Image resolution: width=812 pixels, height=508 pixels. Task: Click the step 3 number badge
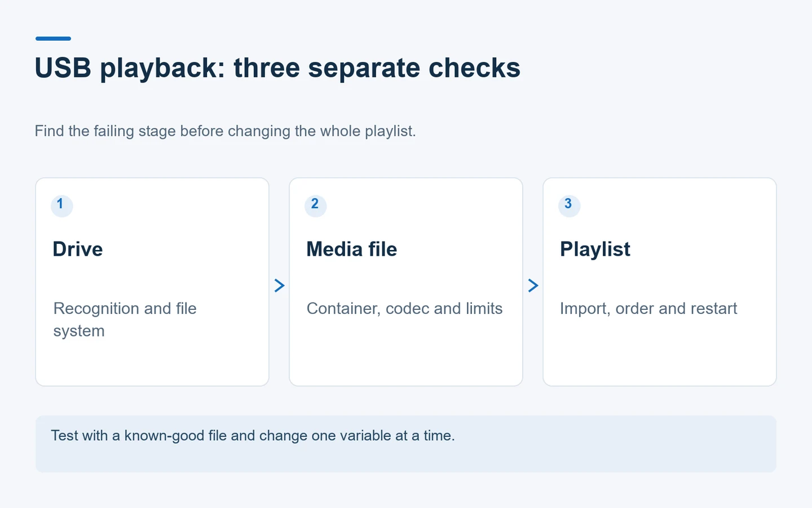tap(569, 205)
